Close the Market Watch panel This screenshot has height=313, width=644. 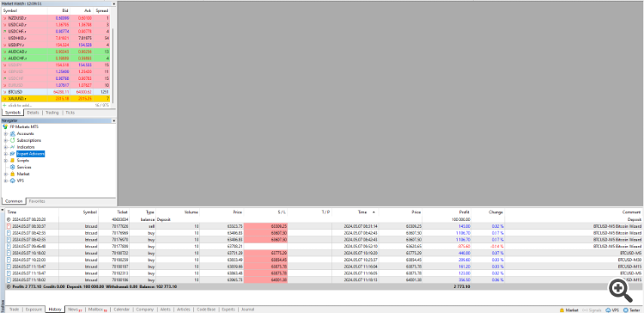[x=113, y=3]
